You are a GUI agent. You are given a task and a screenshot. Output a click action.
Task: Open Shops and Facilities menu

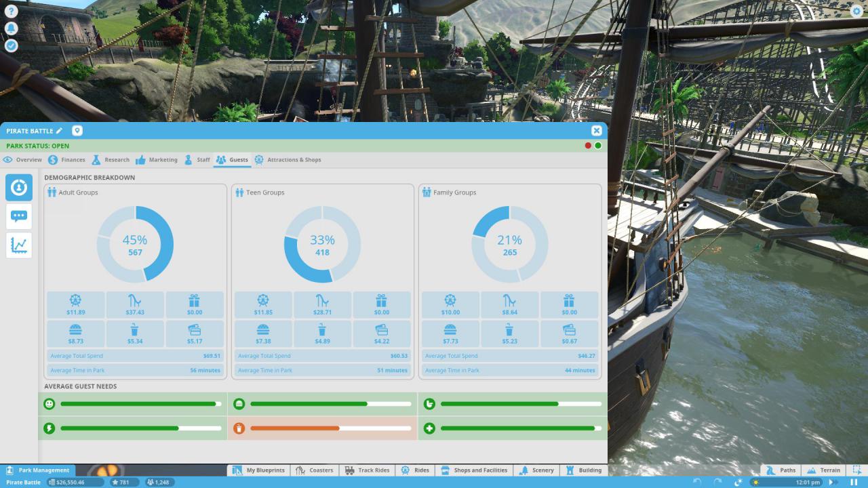point(473,470)
